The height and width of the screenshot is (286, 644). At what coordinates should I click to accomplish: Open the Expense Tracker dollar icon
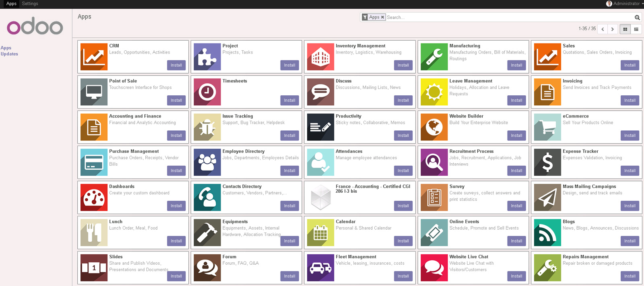pyautogui.click(x=547, y=163)
